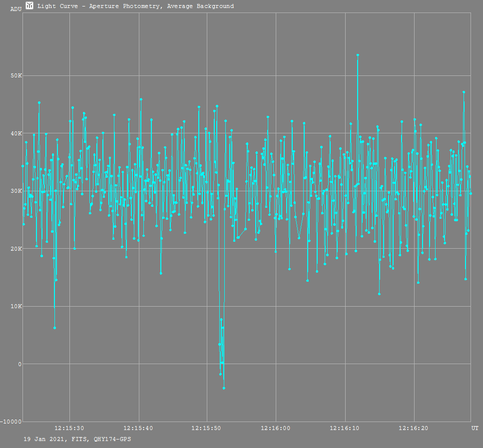Click the ADU axis unit label

pos(16,9)
